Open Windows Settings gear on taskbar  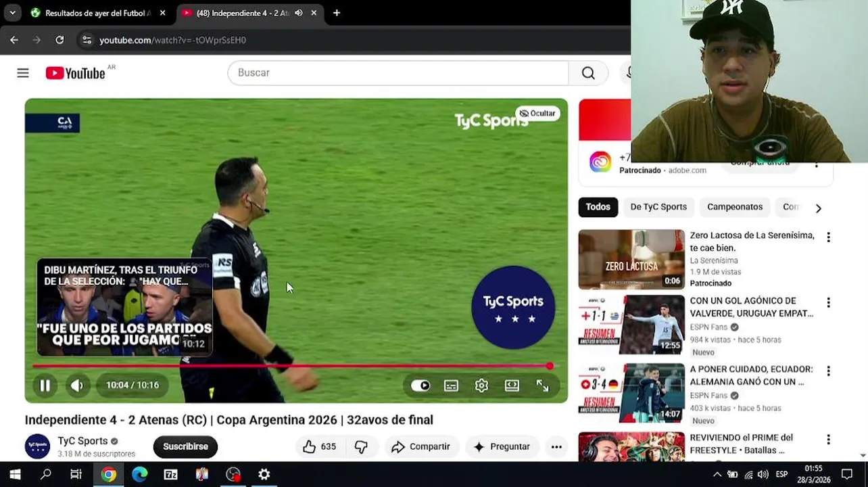264,474
